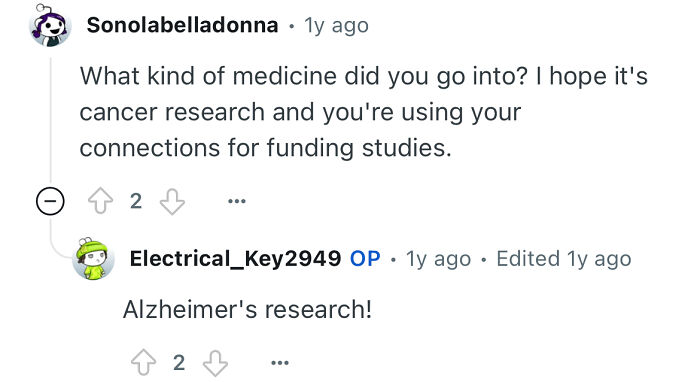Select the "What kind of medicine" comment text

[x=364, y=112]
